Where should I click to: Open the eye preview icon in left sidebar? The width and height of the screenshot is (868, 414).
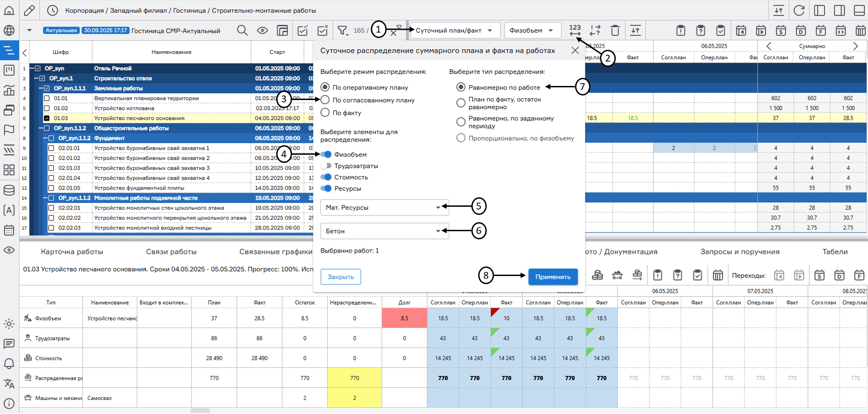pos(9,250)
